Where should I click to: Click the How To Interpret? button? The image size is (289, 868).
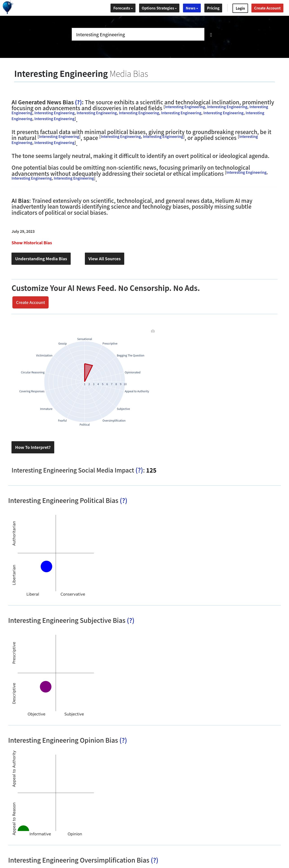tap(33, 448)
